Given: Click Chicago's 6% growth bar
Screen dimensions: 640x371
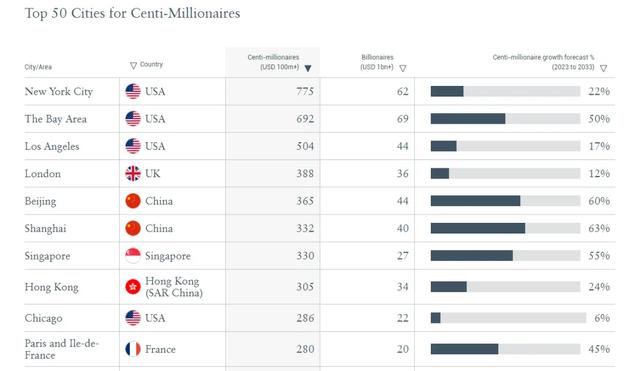Looking at the screenshot, I should click(508, 318).
